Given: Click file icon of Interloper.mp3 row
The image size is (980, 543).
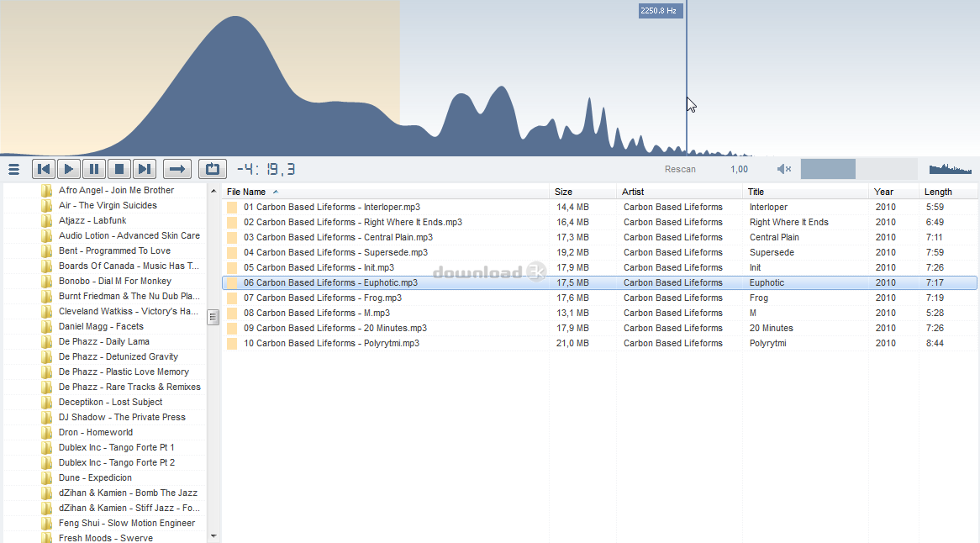Looking at the screenshot, I should (232, 207).
